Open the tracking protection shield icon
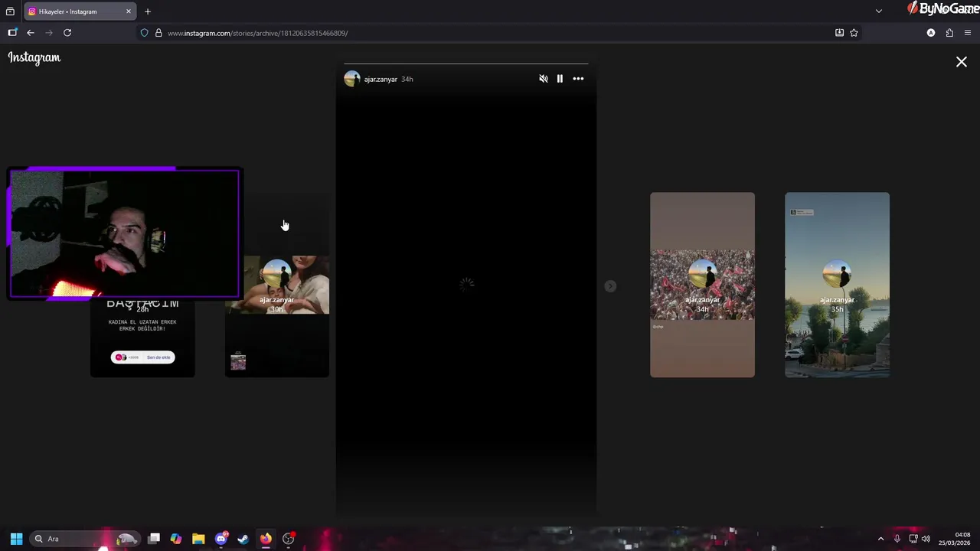This screenshot has width=980, height=551. click(x=144, y=33)
